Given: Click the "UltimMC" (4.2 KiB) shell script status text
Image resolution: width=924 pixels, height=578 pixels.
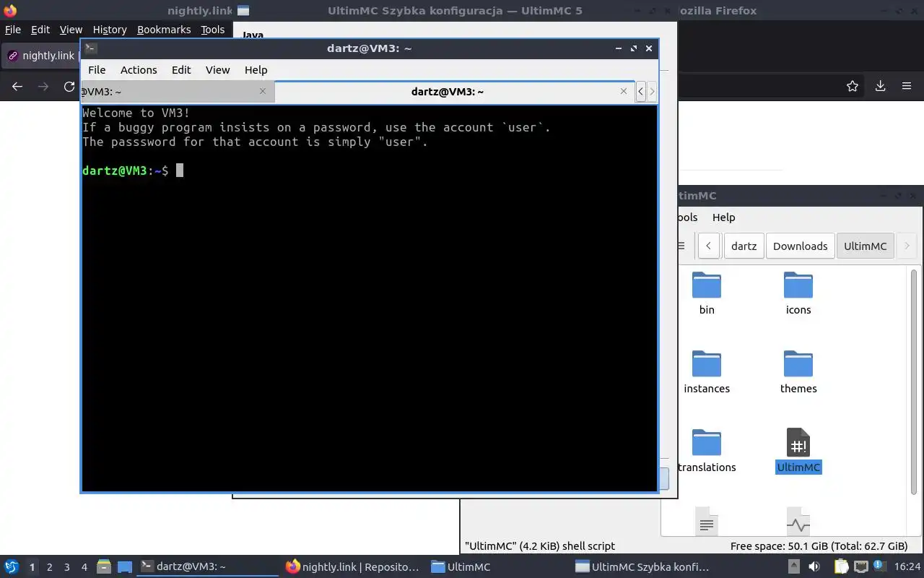Looking at the screenshot, I should click(540, 546).
